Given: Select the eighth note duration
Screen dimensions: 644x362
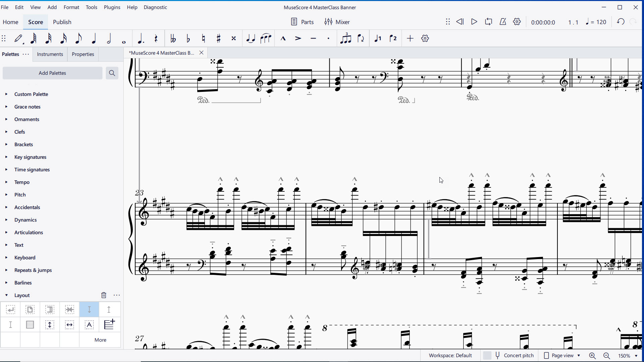Looking at the screenshot, I should 78,39.
